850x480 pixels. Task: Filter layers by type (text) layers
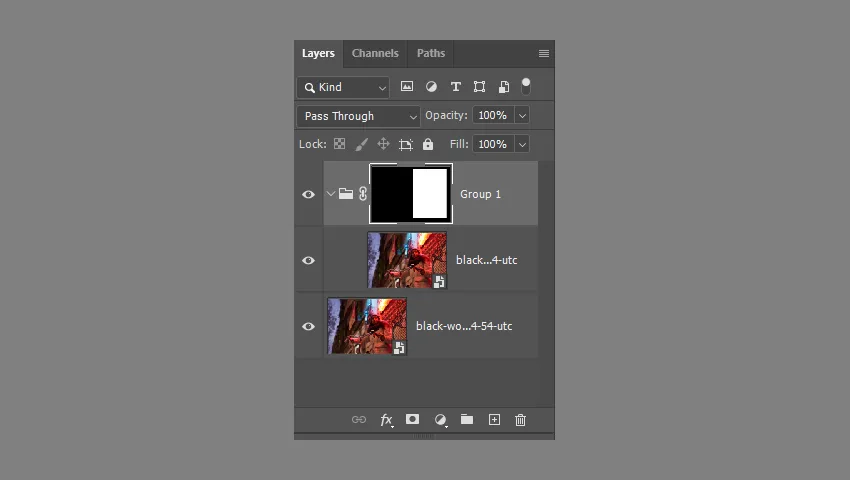coord(455,87)
